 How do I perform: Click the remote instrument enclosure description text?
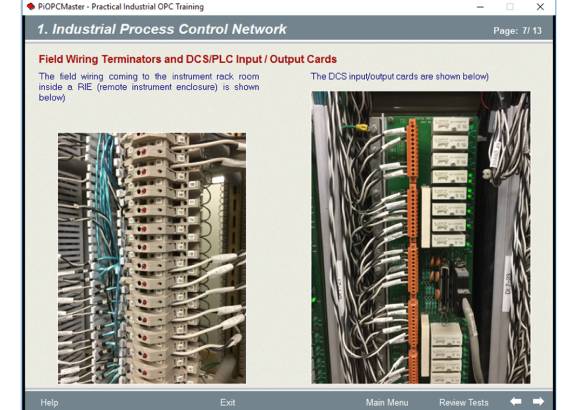pos(149,87)
